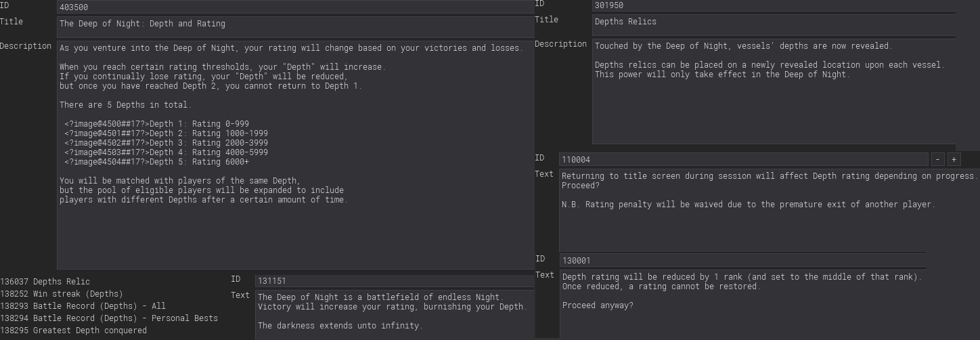Click the line 'Depth 4: Rating 4000-5999'
This screenshot has height=340, width=980.
coord(166,152)
